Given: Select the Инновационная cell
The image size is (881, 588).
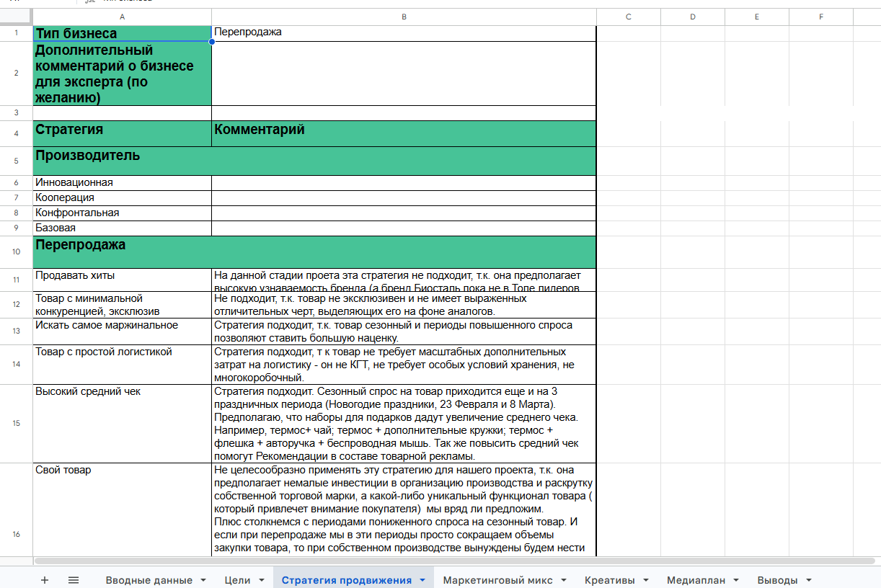Looking at the screenshot, I should click(122, 183).
